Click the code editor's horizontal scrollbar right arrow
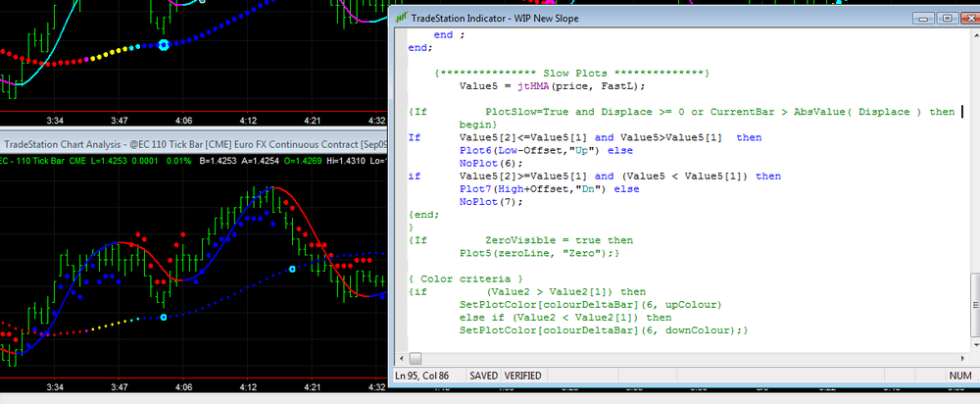 tap(963, 358)
